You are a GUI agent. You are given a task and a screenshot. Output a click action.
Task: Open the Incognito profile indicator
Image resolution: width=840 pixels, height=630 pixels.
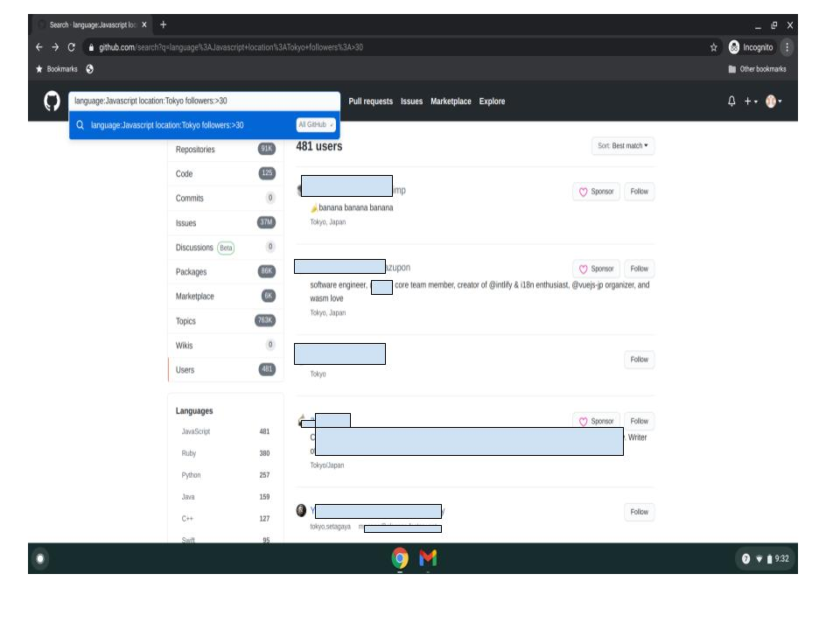click(751, 47)
